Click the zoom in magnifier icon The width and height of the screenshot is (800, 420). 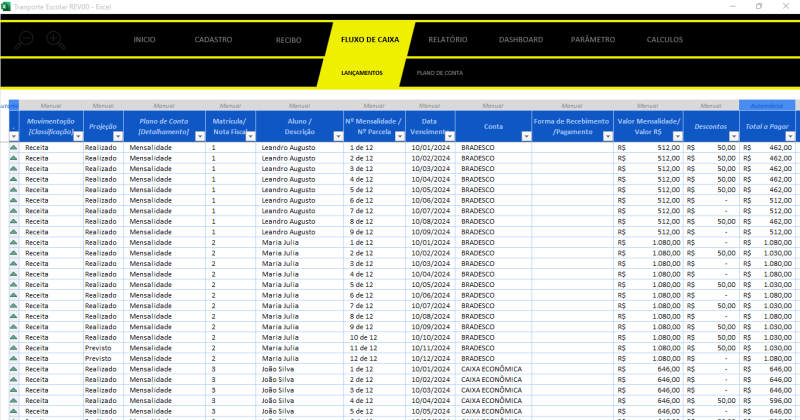click(55, 40)
